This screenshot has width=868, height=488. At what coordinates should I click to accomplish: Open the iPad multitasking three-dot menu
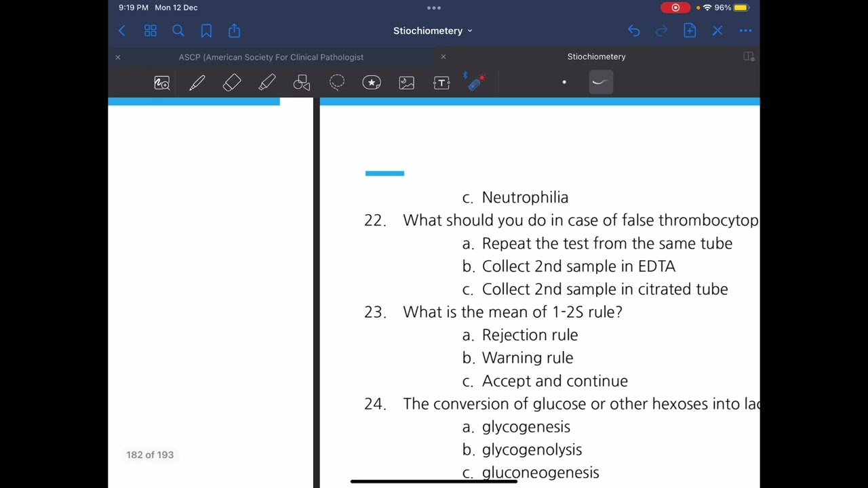tap(434, 7)
